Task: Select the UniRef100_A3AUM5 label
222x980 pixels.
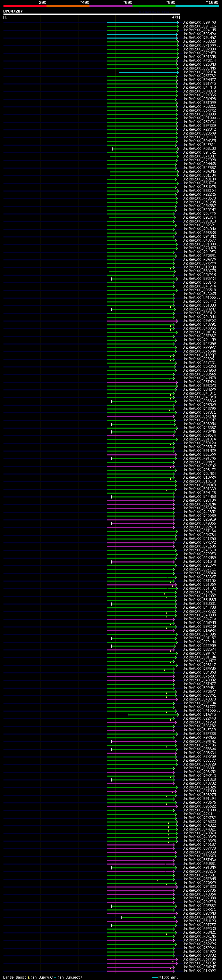Action: pos(199,172)
